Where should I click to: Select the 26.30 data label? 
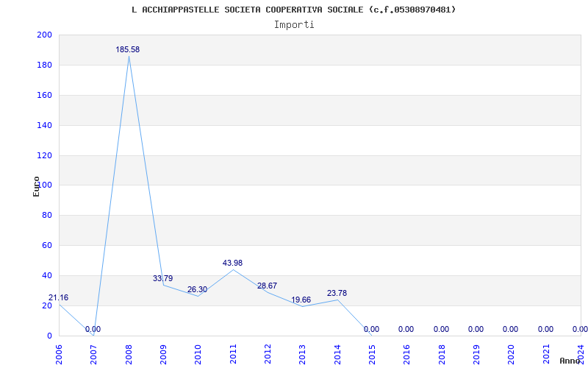pos(197,290)
